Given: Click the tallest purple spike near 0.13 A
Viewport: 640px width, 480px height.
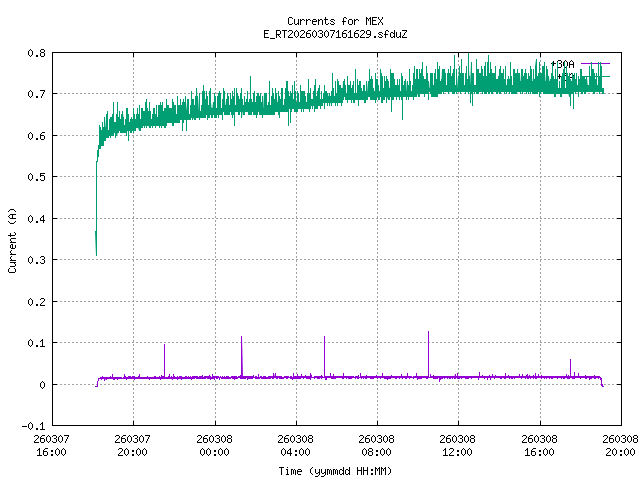Looking at the screenshot, I should coord(428,334).
